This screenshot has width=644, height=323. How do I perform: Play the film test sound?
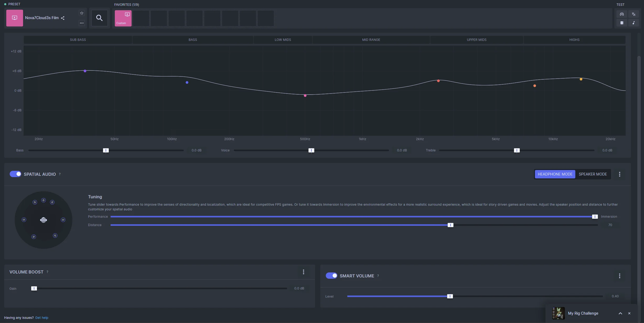pos(622,23)
